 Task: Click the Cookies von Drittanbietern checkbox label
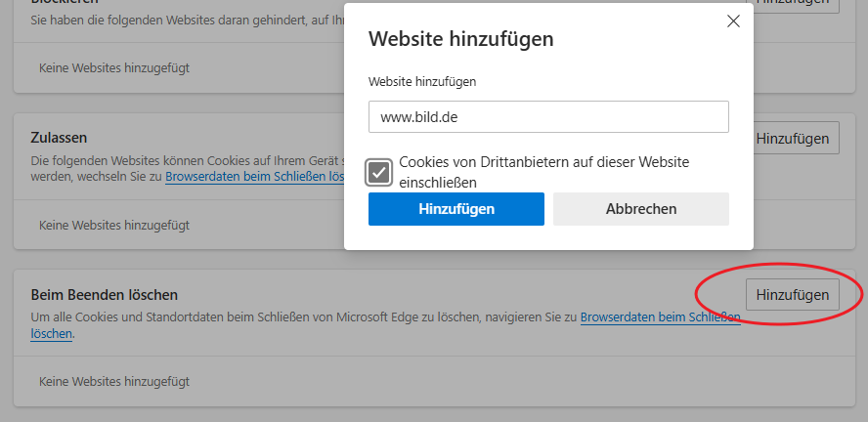(543, 172)
